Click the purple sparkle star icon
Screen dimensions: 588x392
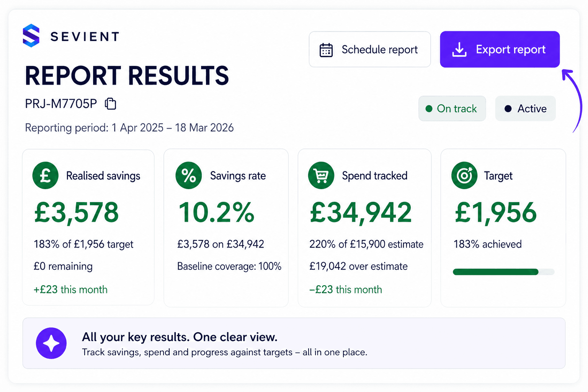[51, 343]
